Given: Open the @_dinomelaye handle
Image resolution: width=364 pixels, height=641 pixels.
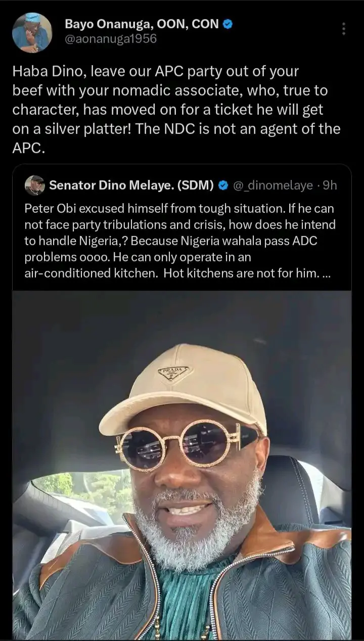Looking at the screenshot, I should point(273,186).
